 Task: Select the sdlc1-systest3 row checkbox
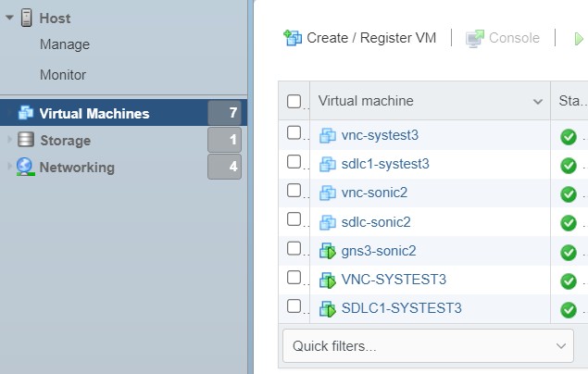coord(294,163)
